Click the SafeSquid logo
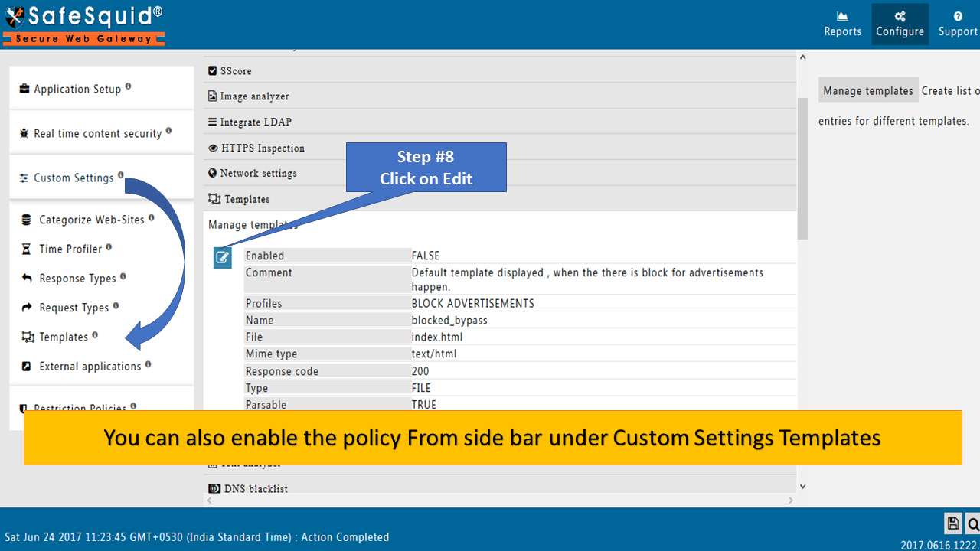Viewport: 980px width, 551px height. [84, 24]
